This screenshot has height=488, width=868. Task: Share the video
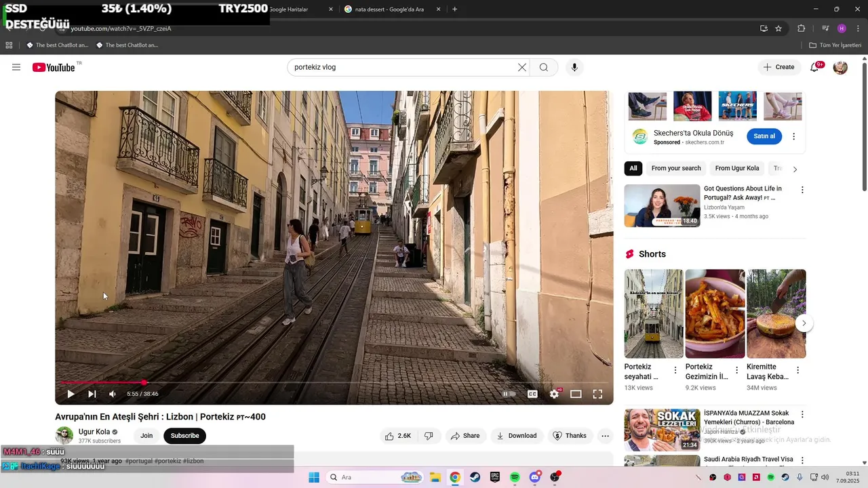(465, 436)
